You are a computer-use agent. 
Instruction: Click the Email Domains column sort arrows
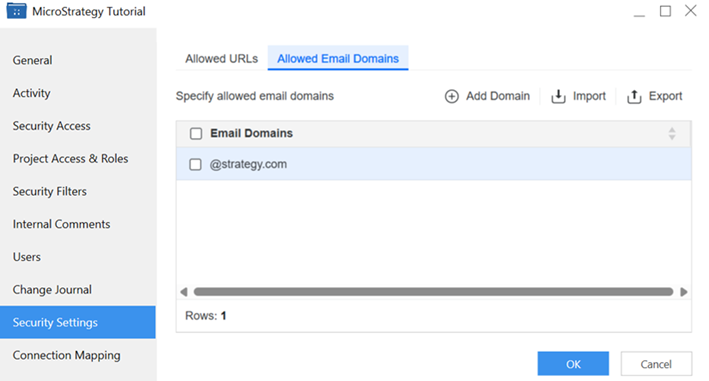point(672,133)
